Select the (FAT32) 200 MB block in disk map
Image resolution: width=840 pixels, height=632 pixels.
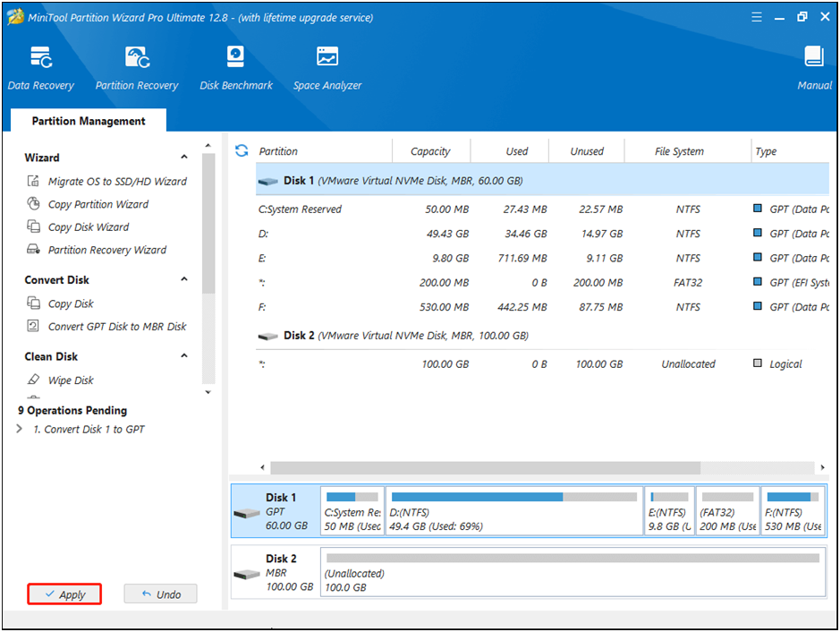[x=727, y=511]
